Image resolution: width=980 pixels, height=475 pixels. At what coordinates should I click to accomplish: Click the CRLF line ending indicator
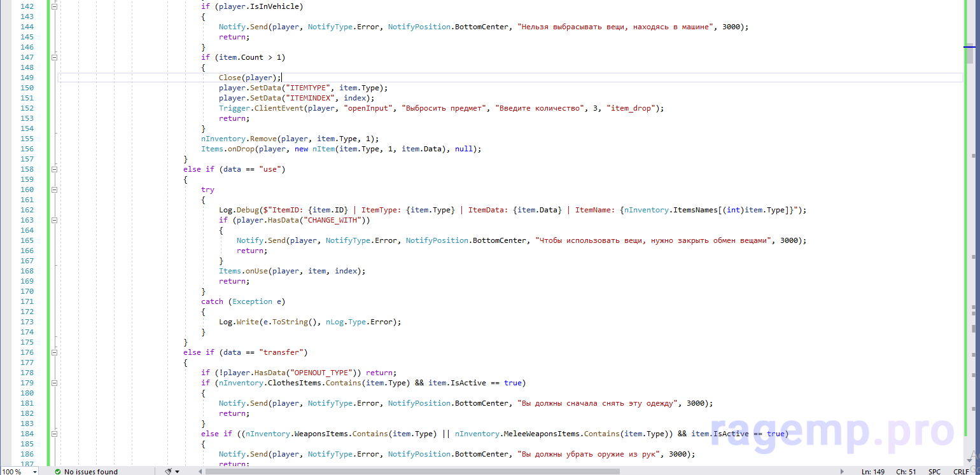960,471
